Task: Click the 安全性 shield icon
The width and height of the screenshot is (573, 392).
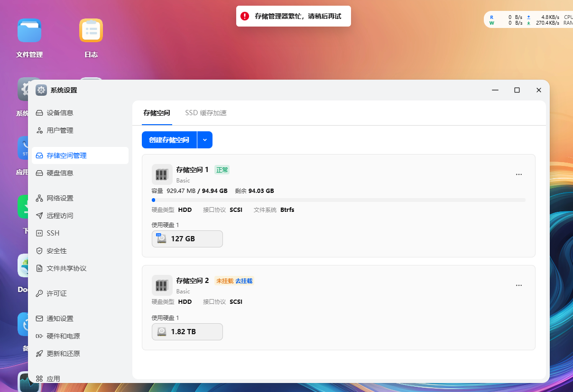Action: pyautogui.click(x=39, y=251)
